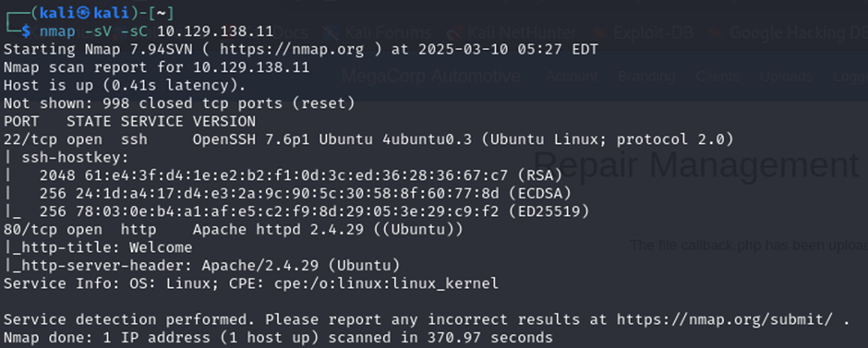Select the Account menu item
Viewport: 868px width, 348px height.
click(572, 77)
